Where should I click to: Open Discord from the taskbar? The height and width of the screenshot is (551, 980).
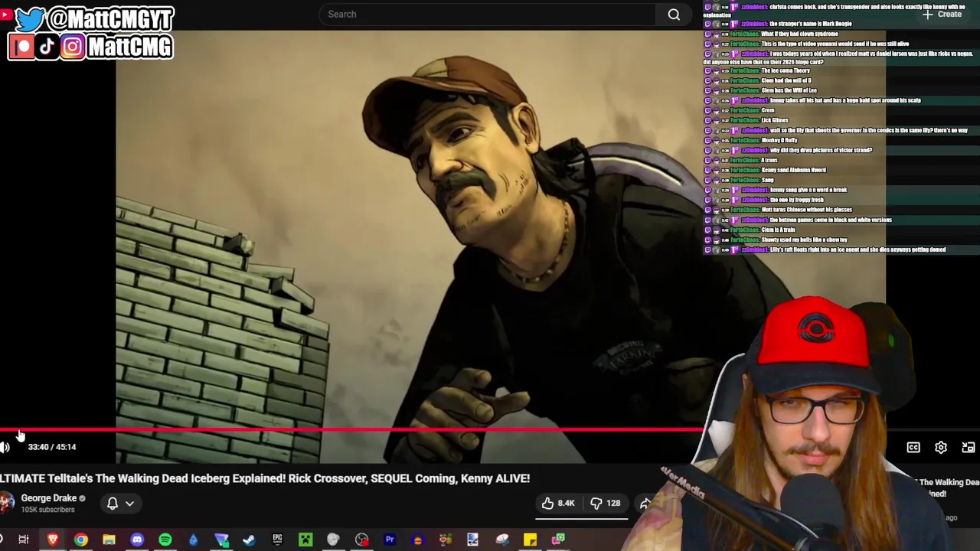point(137,540)
